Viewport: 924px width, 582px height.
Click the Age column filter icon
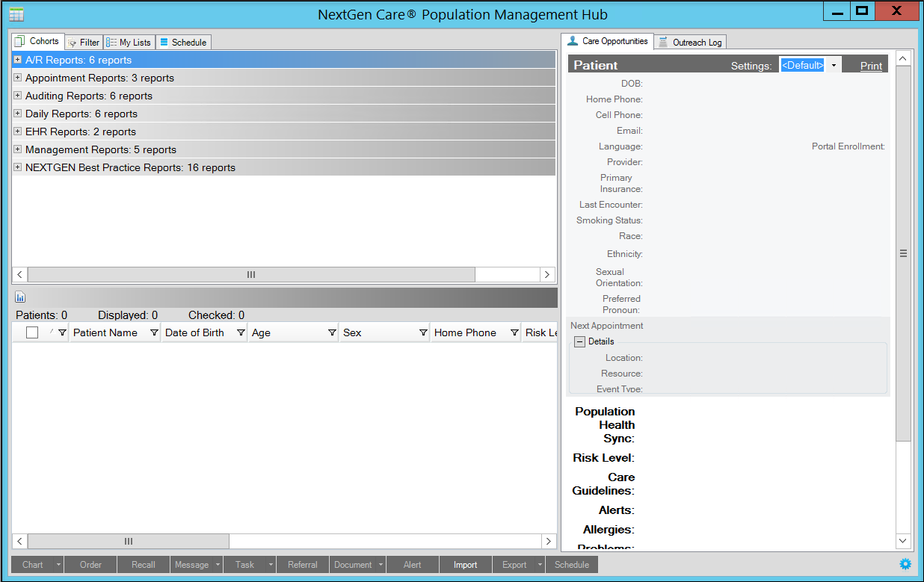(332, 332)
